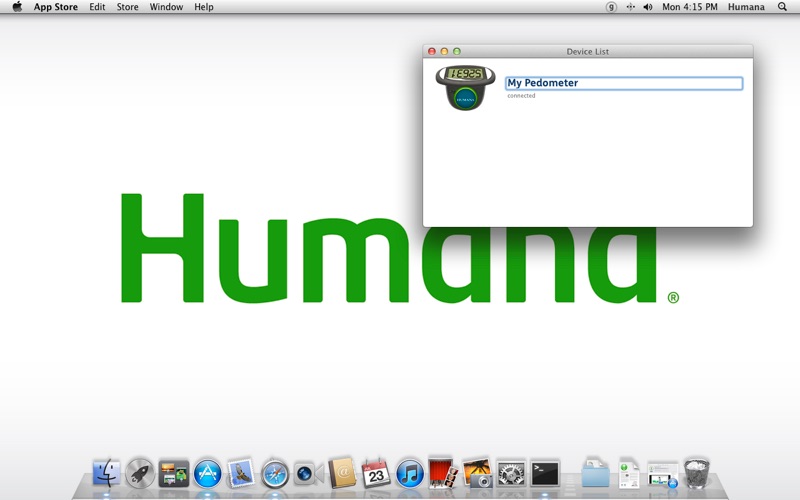Click the crosshair status icon in menu bar
The width and height of the screenshot is (800, 500).
click(631, 7)
